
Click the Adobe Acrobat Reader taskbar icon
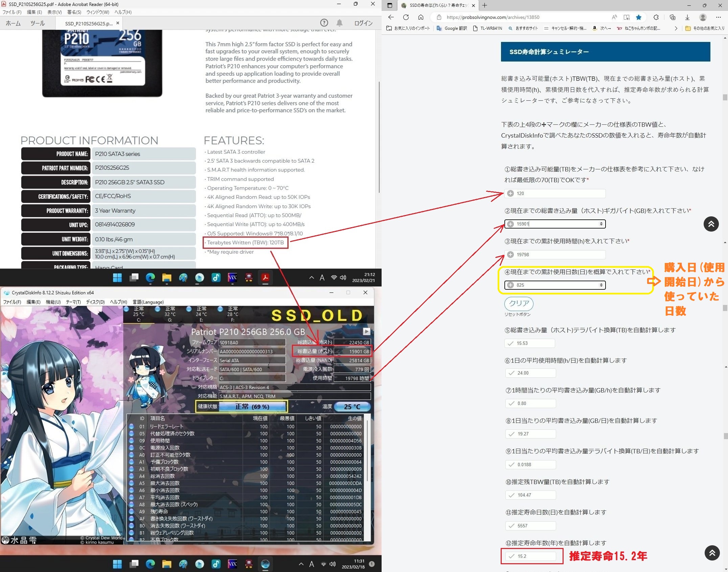coord(266,279)
